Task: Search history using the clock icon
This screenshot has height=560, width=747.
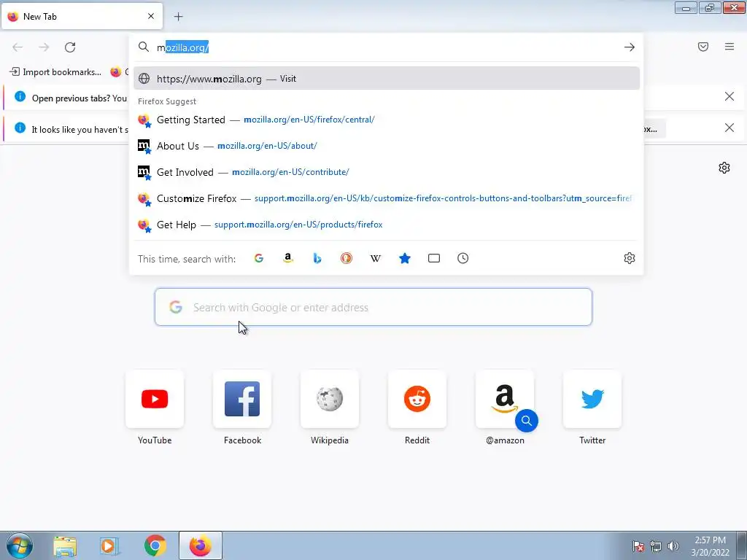Action: 463,258
